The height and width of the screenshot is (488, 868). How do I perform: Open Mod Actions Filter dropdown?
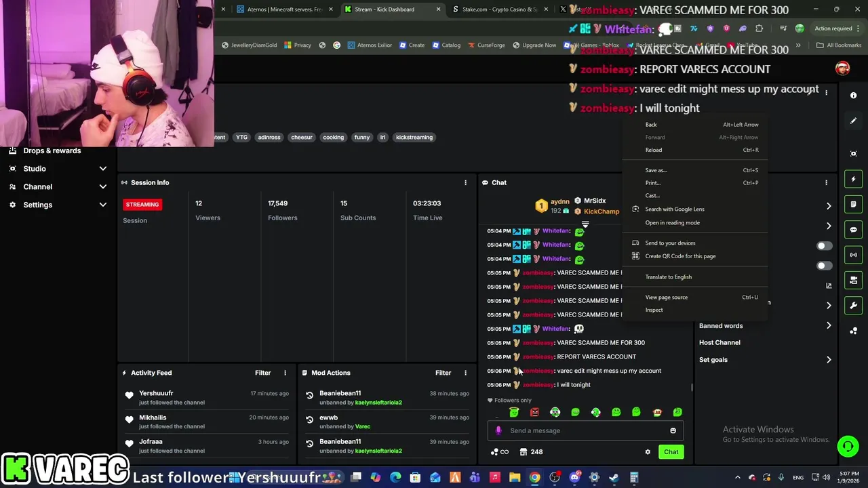click(x=443, y=373)
